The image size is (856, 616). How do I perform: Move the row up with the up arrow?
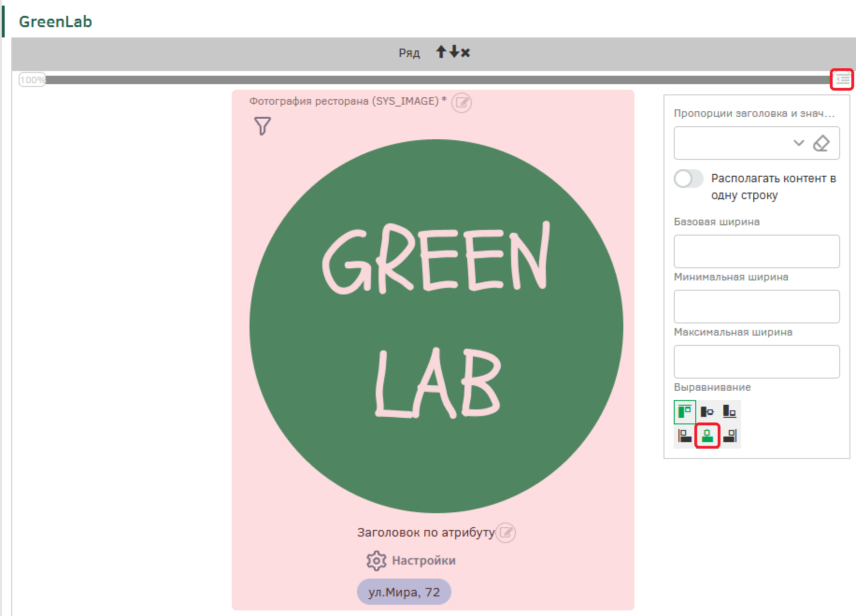pos(441,52)
